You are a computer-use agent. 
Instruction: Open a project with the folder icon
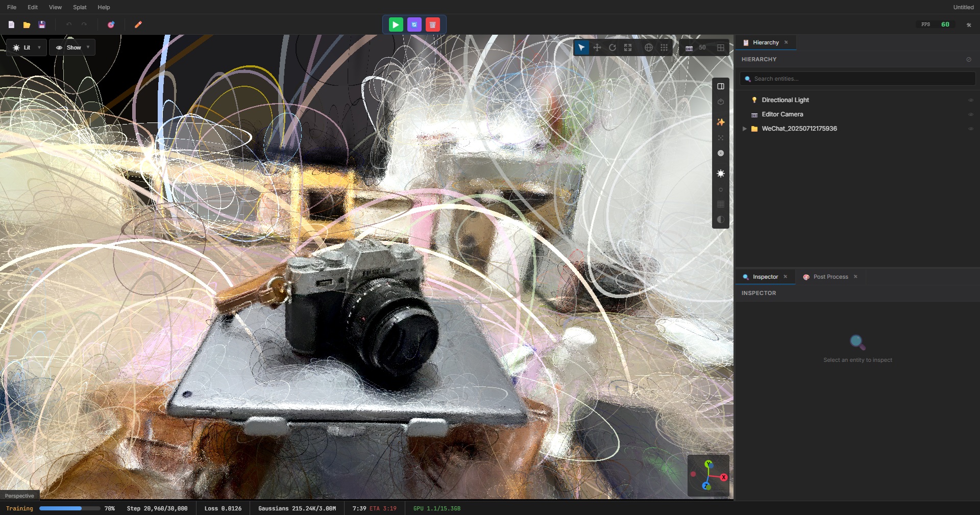[x=26, y=24]
